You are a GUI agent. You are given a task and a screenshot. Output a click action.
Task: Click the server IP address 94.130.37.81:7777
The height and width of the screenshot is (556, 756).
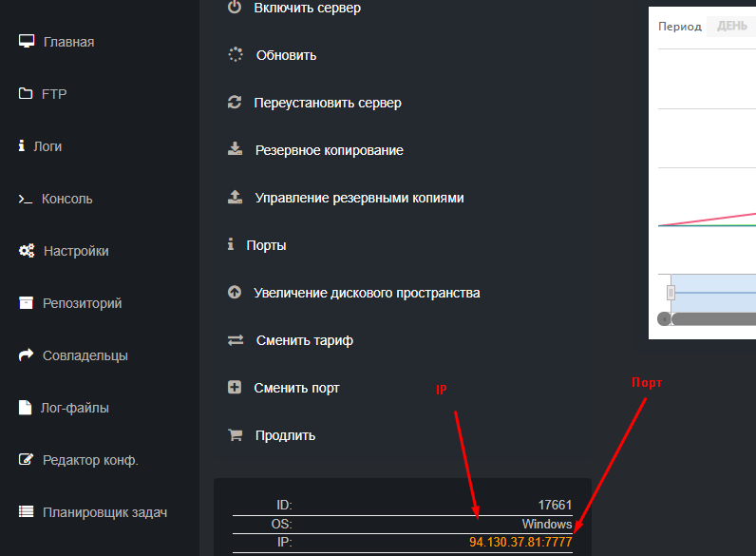point(520,542)
